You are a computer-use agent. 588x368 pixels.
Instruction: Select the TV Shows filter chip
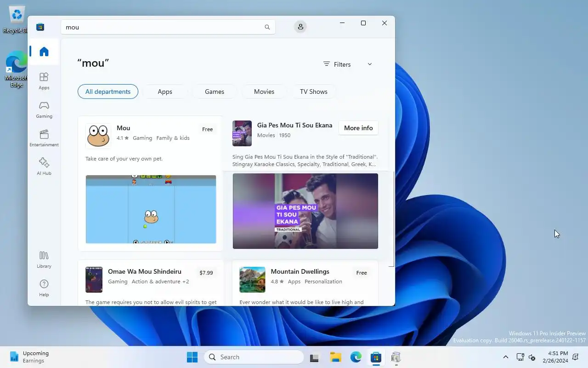pyautogui.click(x=314, y=92)
